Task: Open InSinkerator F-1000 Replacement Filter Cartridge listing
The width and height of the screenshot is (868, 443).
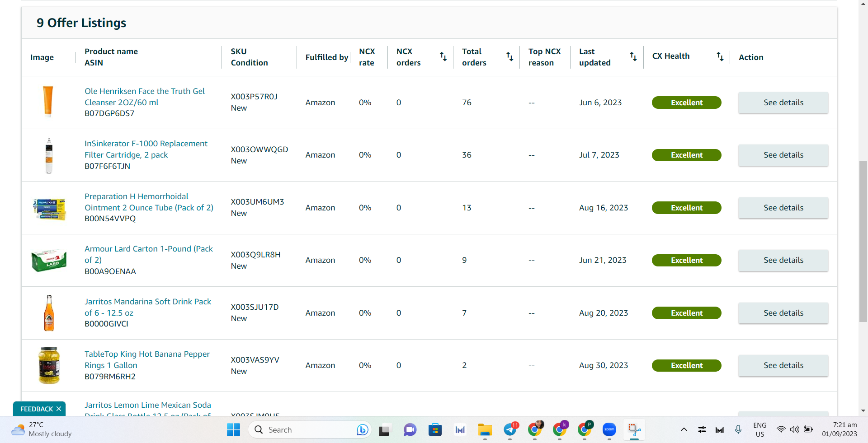Action: (146, 149)
